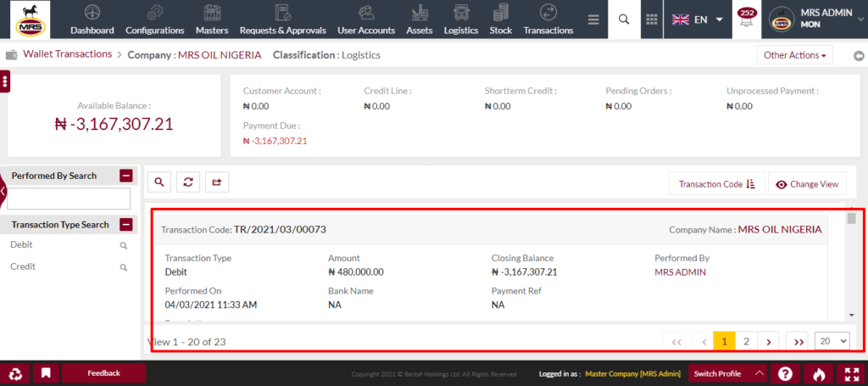Click the list scrollbar up arrow
This screenshot has width=868, height=386.
pyautogui.click(x=851, y=208)
